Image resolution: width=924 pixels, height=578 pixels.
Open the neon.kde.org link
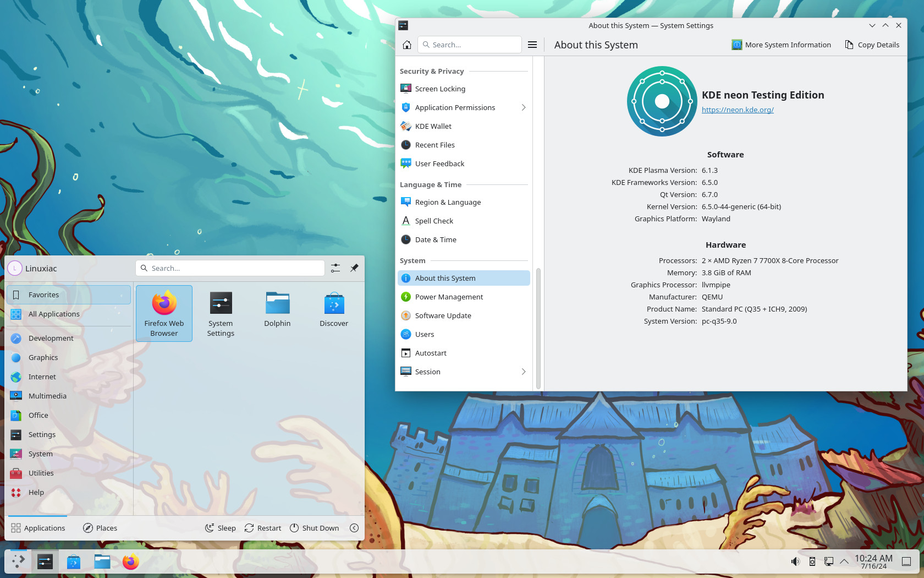[x=738, y=110]
